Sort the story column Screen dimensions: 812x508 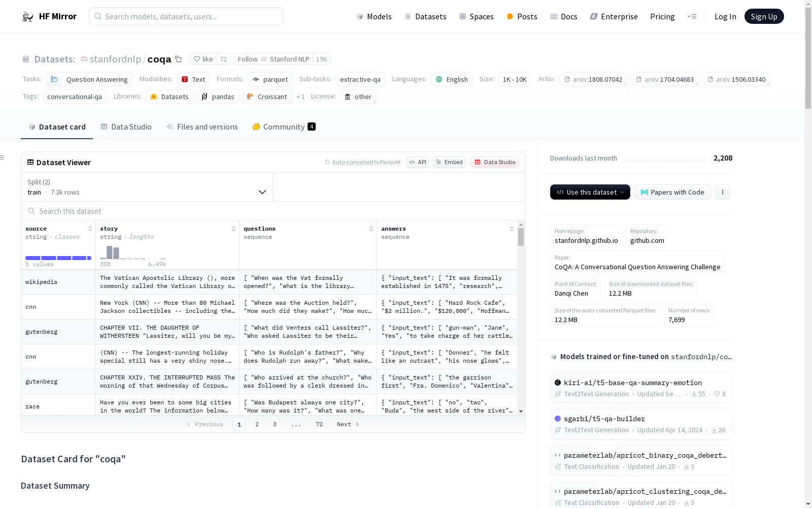(x=233, y=229)
